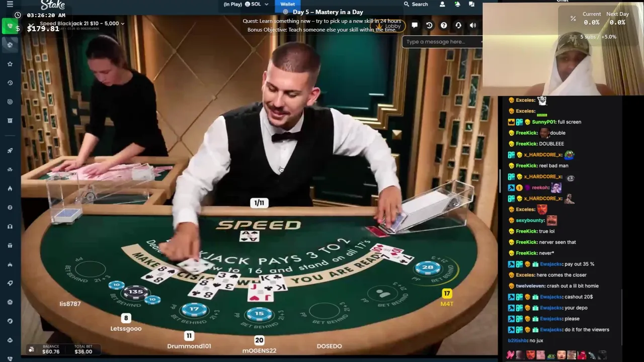Click 'Day 5 – Mastery in a Day' title
The height and width of the screenshot is (362, 644).
328,12
